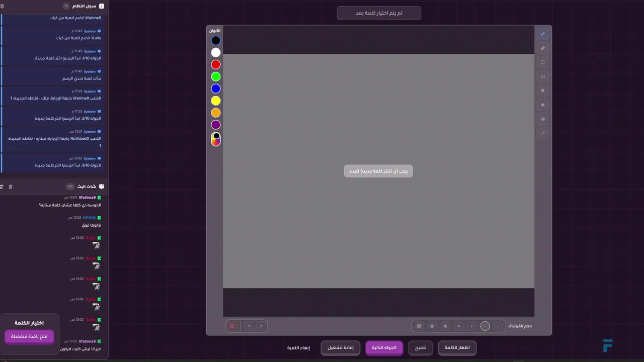Choose the currently selected ringed brush size

485,326
